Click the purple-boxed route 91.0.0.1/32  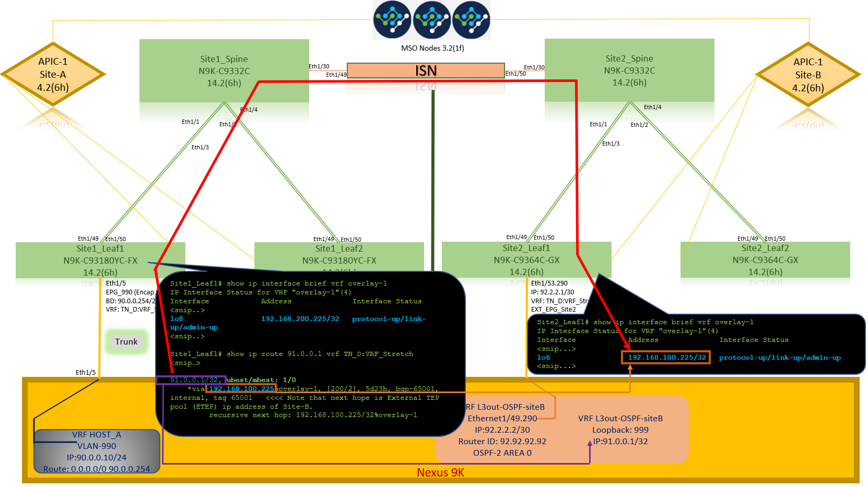point(191,380)
